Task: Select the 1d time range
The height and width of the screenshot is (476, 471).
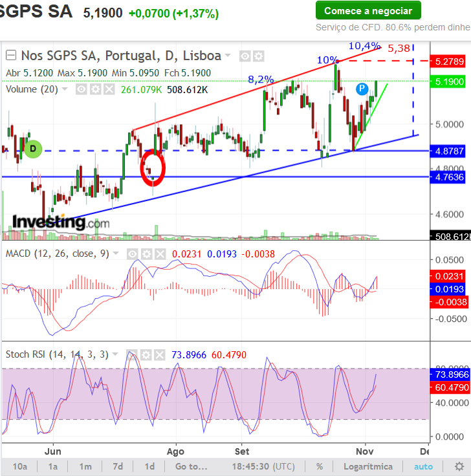Action: (x=149, y=466)
